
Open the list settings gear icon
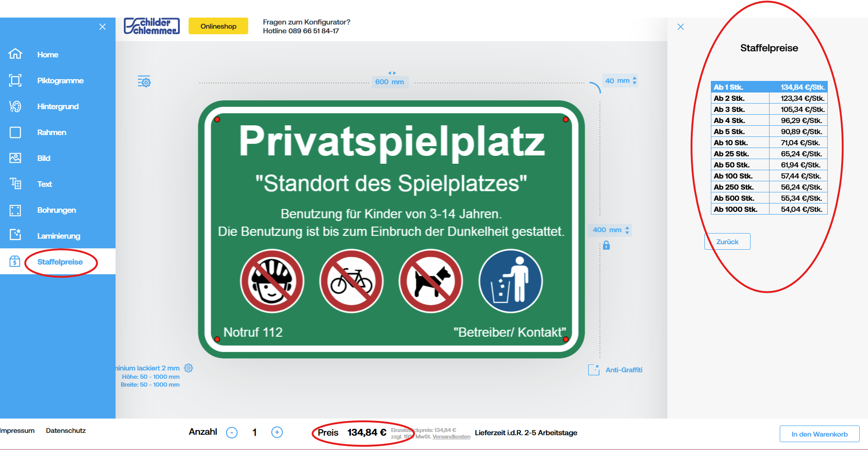[144, 81]
